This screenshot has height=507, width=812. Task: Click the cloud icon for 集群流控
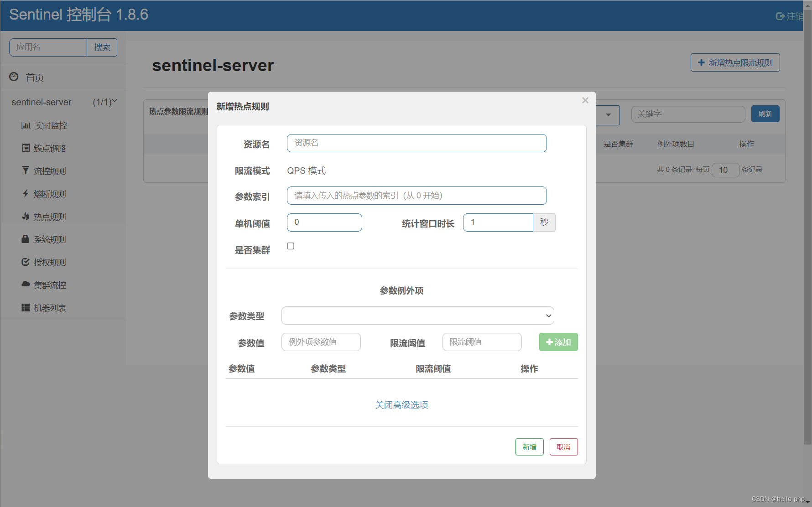pos(26,284)
